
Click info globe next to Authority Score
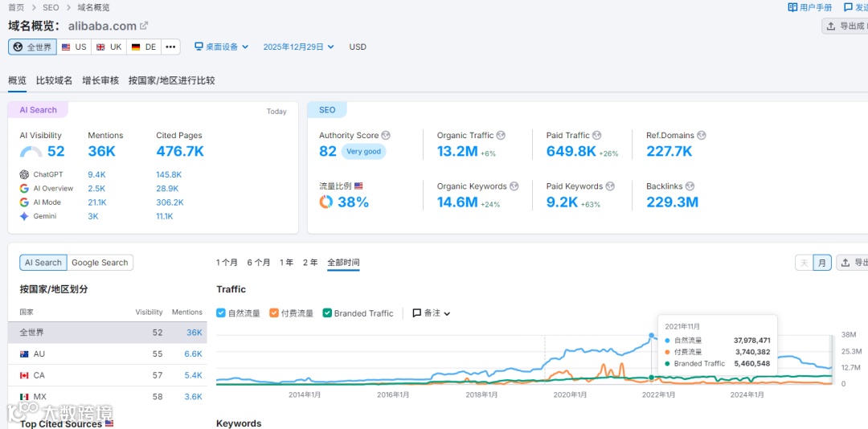386,135
